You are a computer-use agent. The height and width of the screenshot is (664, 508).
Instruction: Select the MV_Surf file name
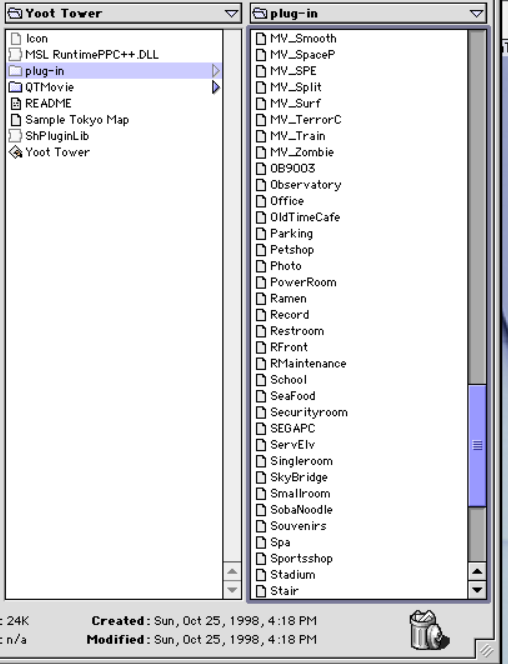pos(295,103)
